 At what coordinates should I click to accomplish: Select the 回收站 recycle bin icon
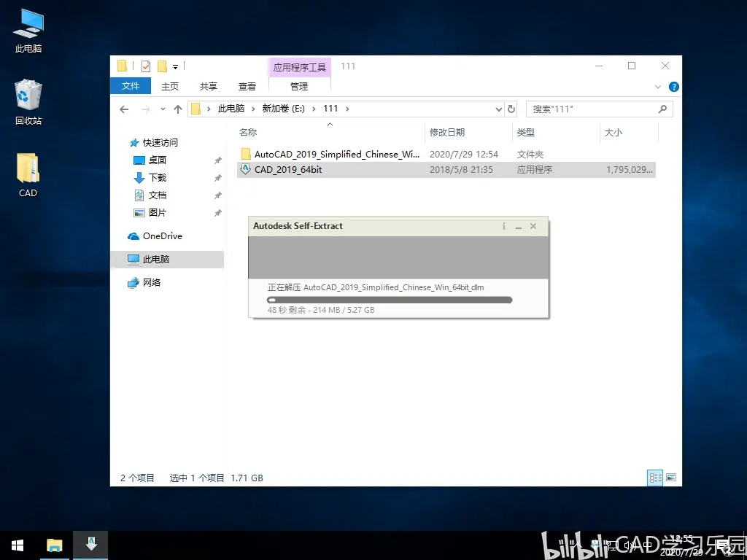click(28, 102)
